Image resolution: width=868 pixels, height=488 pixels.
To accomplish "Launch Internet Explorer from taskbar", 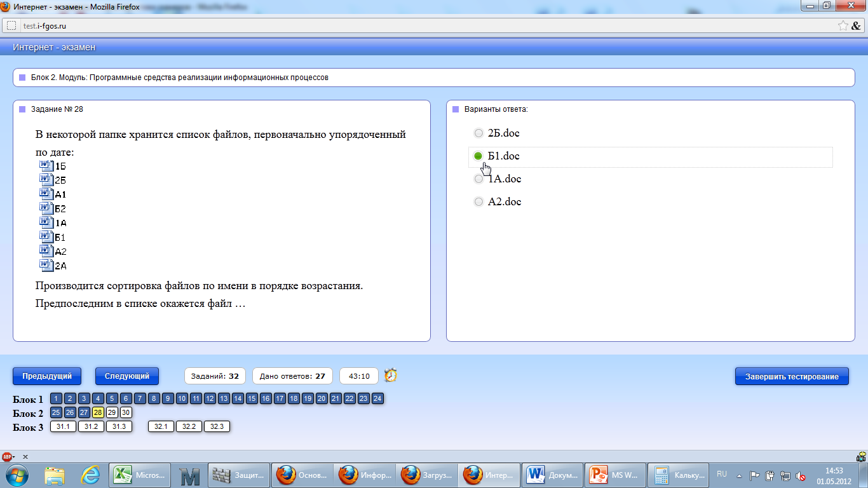I will (91, 475).
